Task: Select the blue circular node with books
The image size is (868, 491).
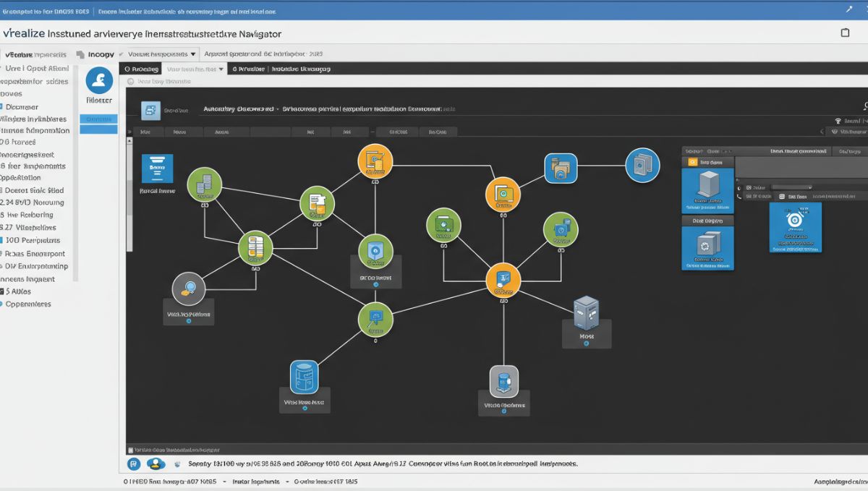Action: 642,165
